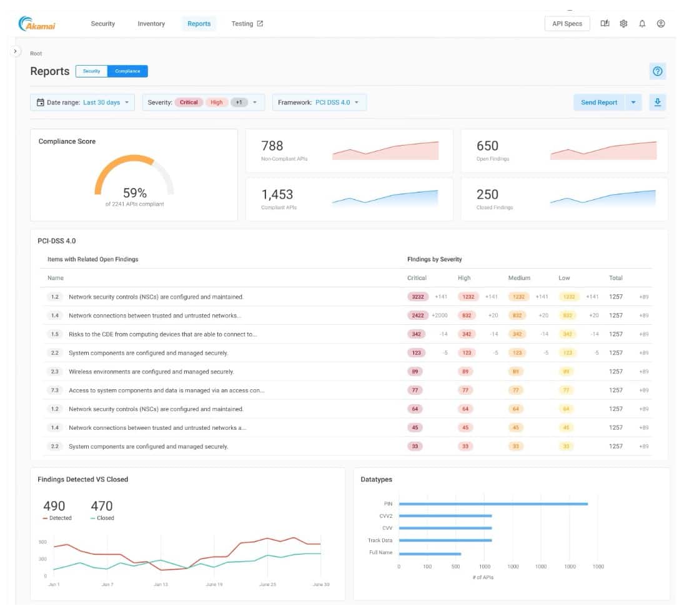
Task: Open the user profile icon
Action: [661, 24]
